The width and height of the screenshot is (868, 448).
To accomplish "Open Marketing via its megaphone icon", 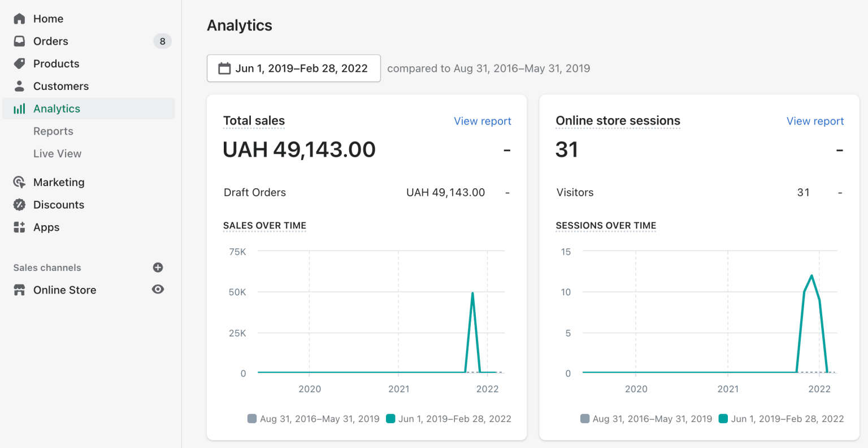I will [x=19, y=182].
